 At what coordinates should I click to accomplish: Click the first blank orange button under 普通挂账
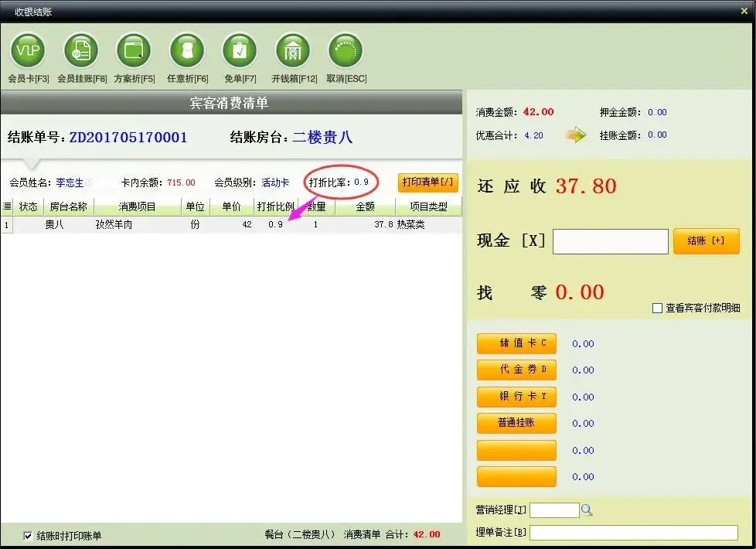(516, 450)
